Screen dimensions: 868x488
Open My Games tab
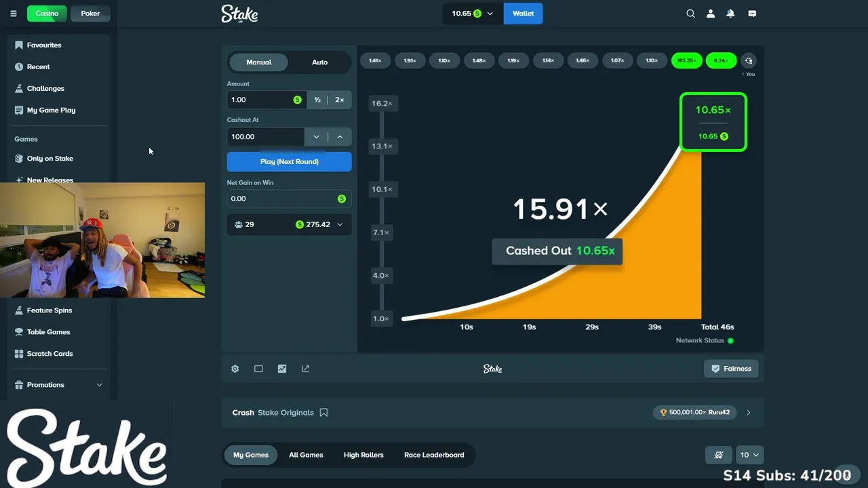pyautogui.click(x=251, y=455)
